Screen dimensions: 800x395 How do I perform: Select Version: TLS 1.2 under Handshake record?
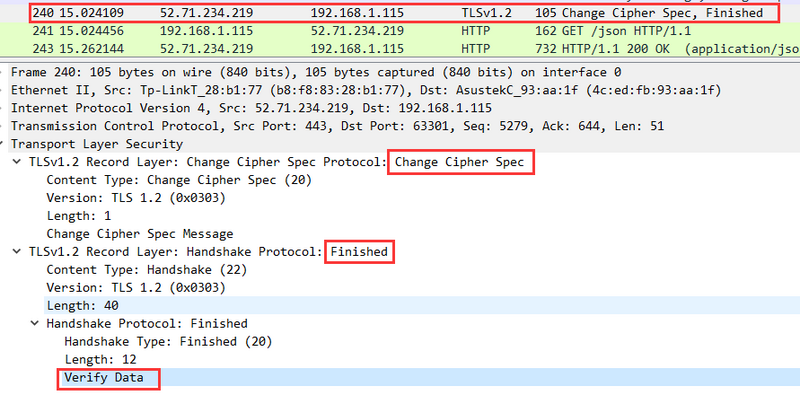pyautogui.click(x=136, y=288)
